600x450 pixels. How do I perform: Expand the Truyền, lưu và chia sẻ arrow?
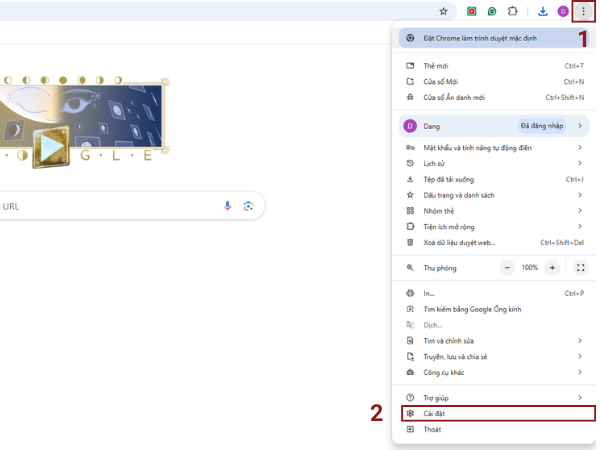pos(580,357)
